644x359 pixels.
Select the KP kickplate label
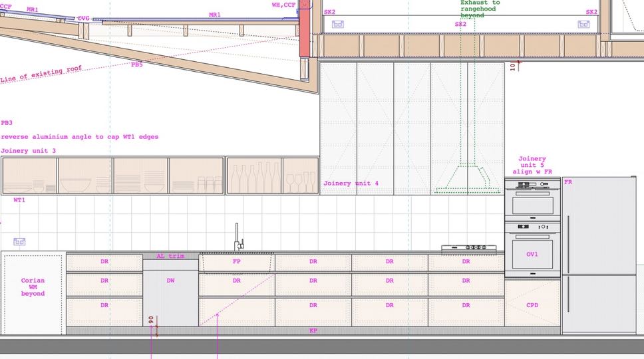(313, 330)
